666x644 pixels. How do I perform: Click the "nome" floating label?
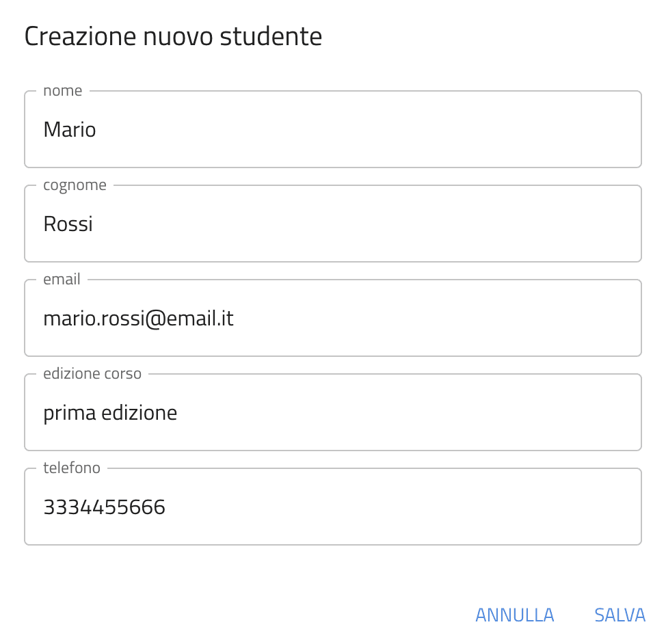pyautogui.click(x=62, y=91)
